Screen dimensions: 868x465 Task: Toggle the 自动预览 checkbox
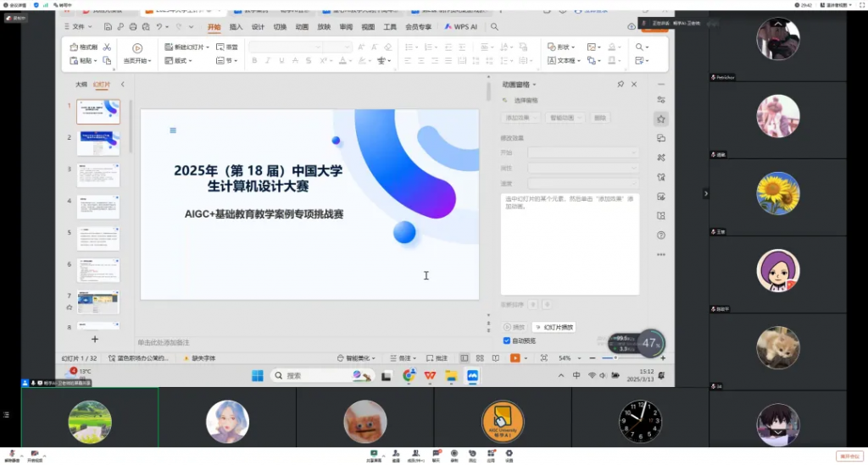pyautogui.click(x=507, y=340)
